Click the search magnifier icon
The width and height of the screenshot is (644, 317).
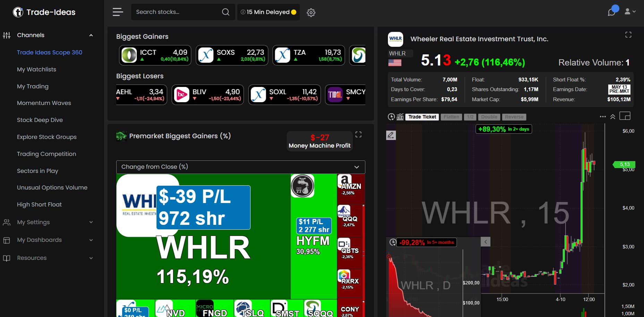tap(226, 12)
